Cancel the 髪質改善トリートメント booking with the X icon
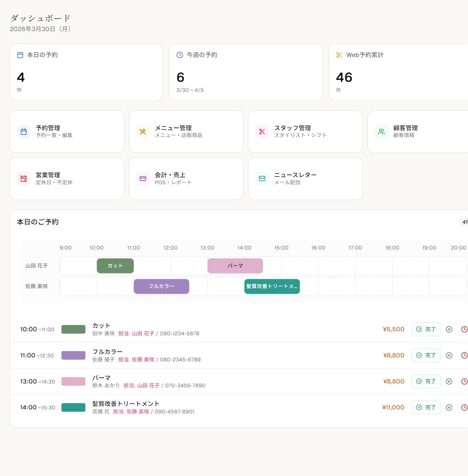The image size is (468, 476). click(x=449, y=407)
